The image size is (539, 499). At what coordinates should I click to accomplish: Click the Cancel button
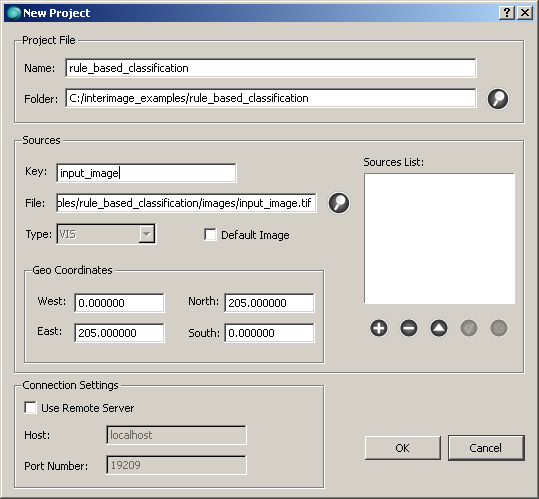[486, 448]
